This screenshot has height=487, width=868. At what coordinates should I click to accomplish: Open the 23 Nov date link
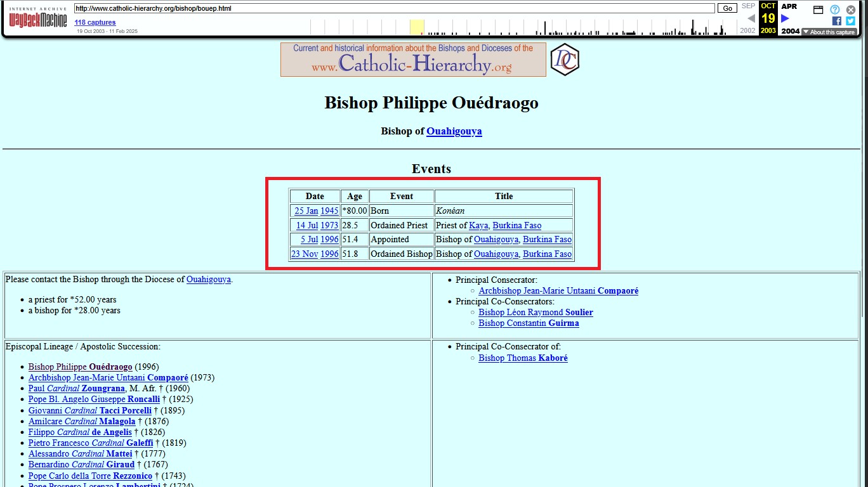click(x=305, y=254)
